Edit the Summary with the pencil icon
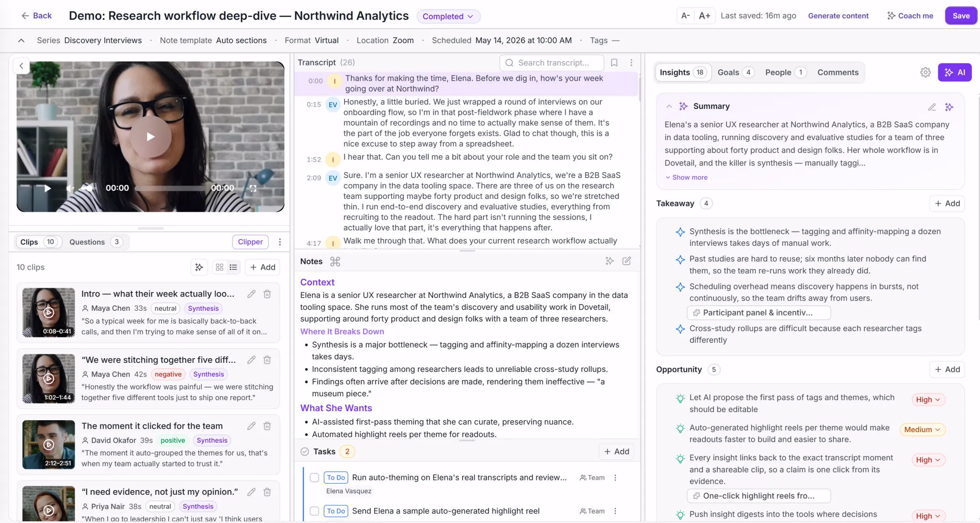 coord(932,107)
